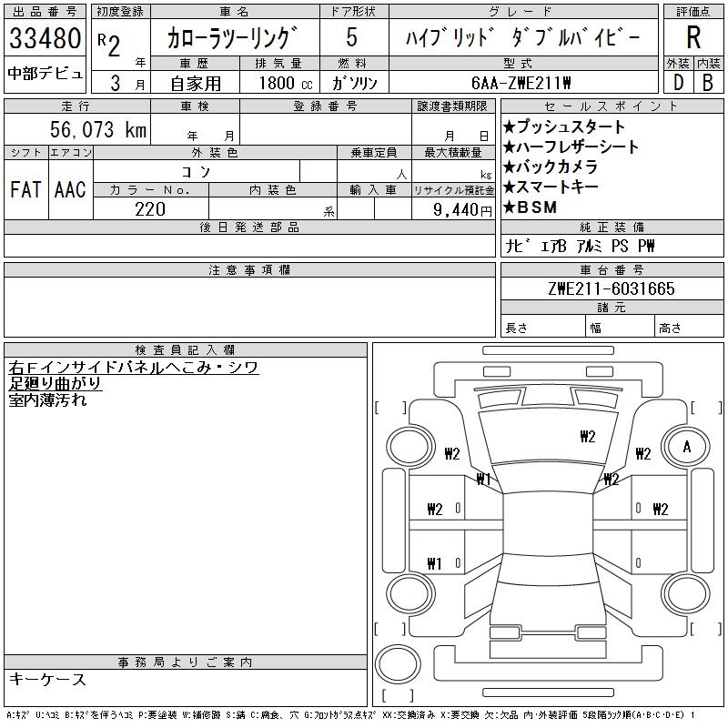Select the car name カローラツーリング

tap(232, 37)
